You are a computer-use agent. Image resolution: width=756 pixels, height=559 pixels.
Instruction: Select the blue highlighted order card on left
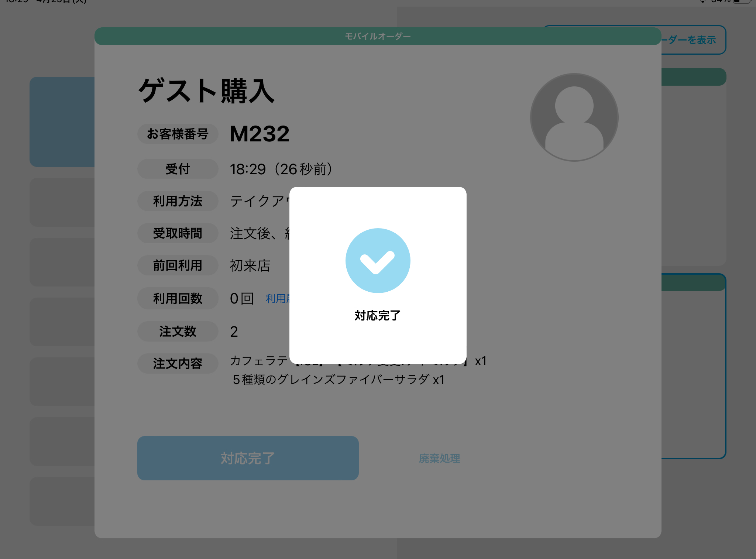click(62, 121)
